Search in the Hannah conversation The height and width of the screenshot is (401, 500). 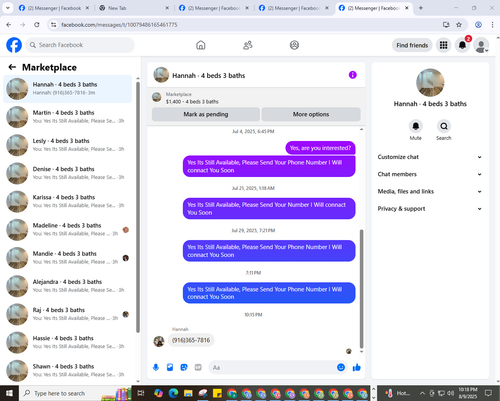pos(444,126)
